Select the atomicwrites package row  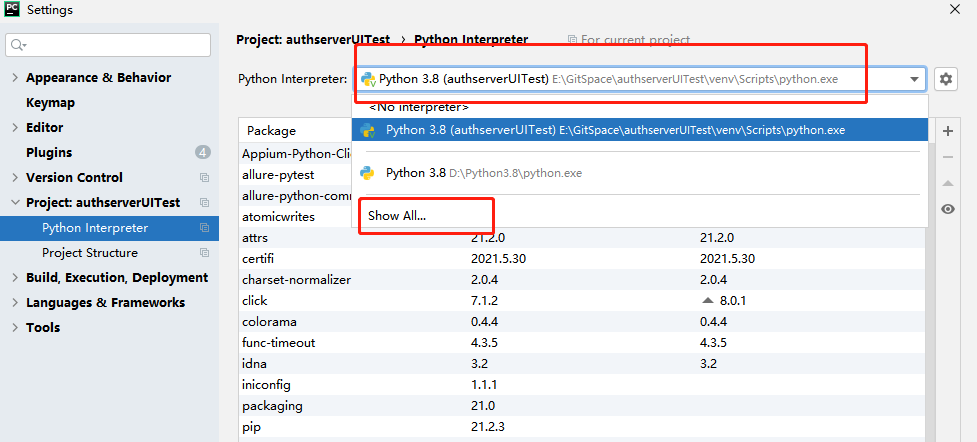point(295,217)
